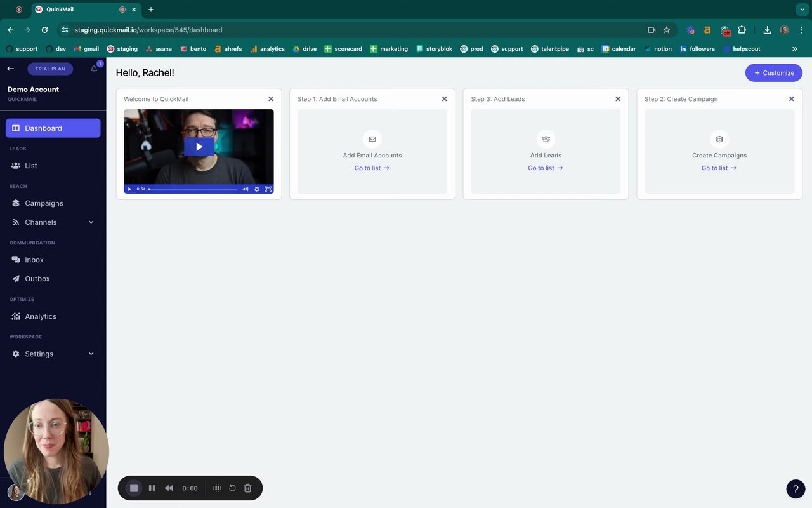Click the video's small play control
812x508 pixels.
point(129,189)
